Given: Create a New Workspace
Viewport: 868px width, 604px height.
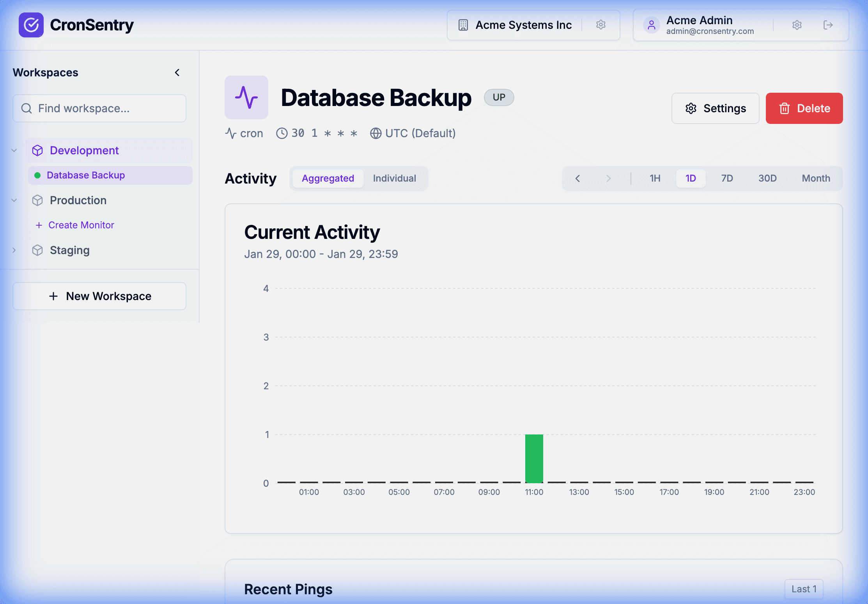Looking at the screenshot, I should click(99, 296).
